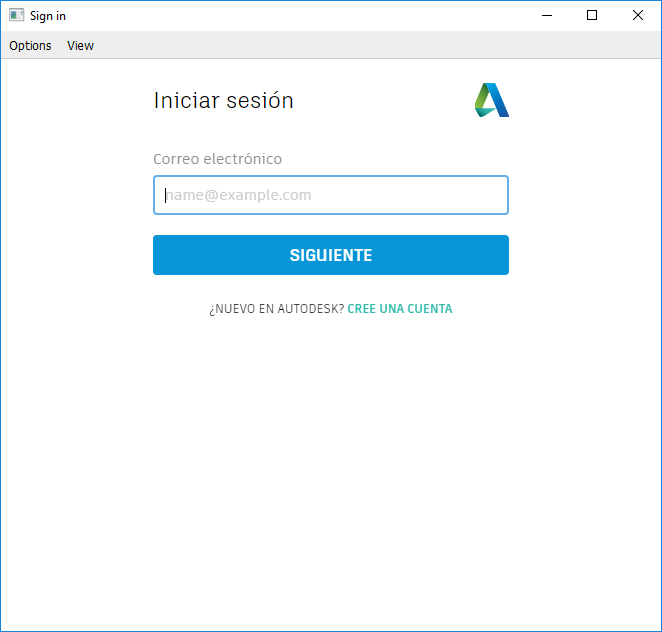This screenshot has width=662, height=632.
Task: Click the Sign in title text
Action: (48, 16)
